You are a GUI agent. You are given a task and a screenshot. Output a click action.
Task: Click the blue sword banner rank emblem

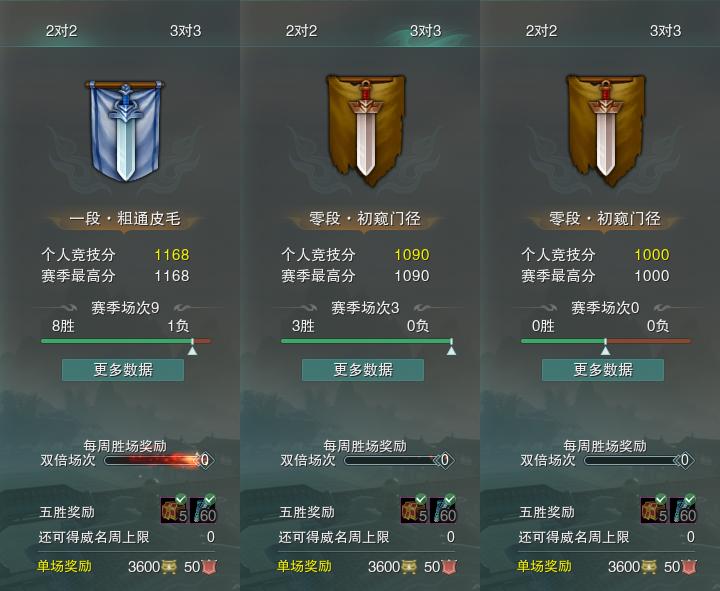click(x=125, y=130)
